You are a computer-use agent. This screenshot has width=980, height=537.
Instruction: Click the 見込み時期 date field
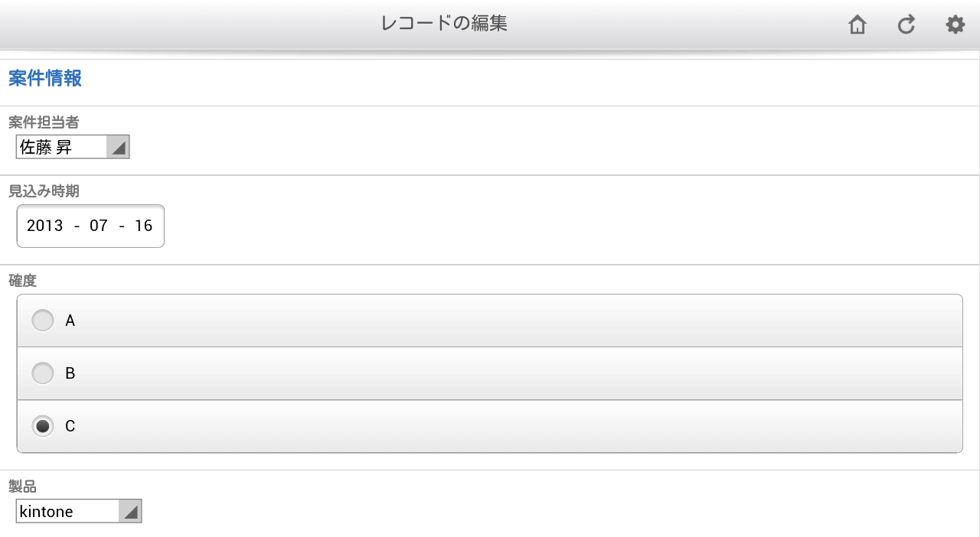[90, 226]
